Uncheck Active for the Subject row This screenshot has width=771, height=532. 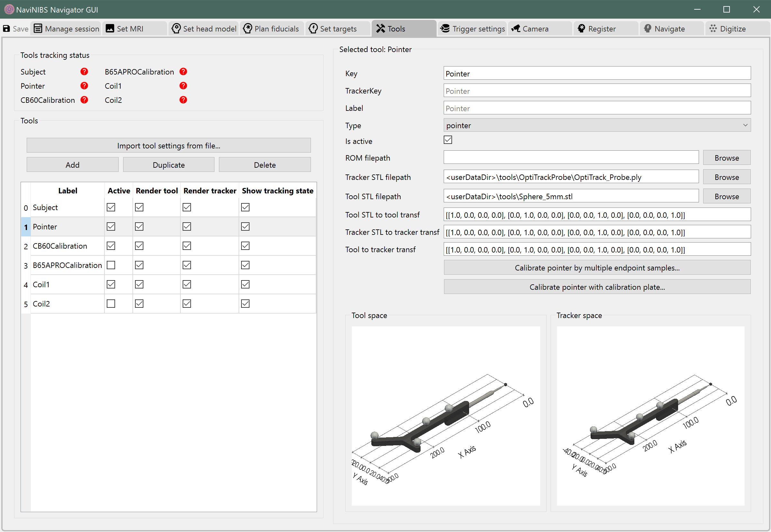[111, 207]
